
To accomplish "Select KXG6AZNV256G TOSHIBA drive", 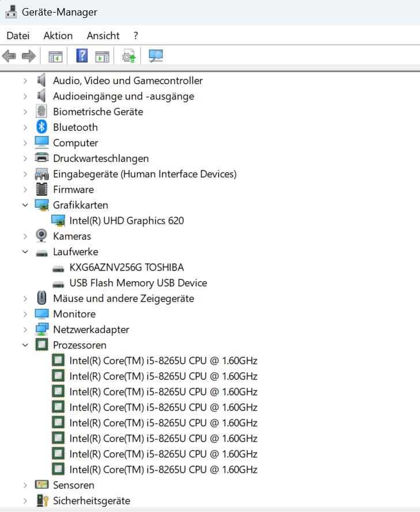I will pyautogui.click(x=126, y=267).
